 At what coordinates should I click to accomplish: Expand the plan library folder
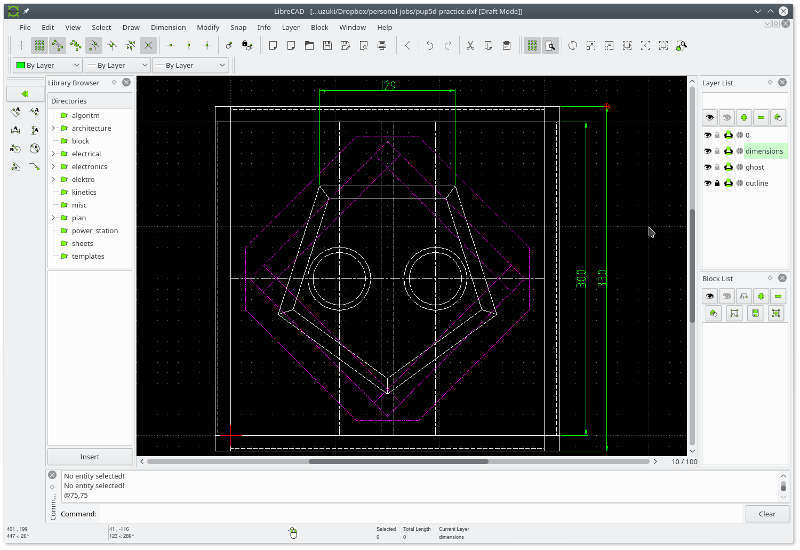point(53,218)
